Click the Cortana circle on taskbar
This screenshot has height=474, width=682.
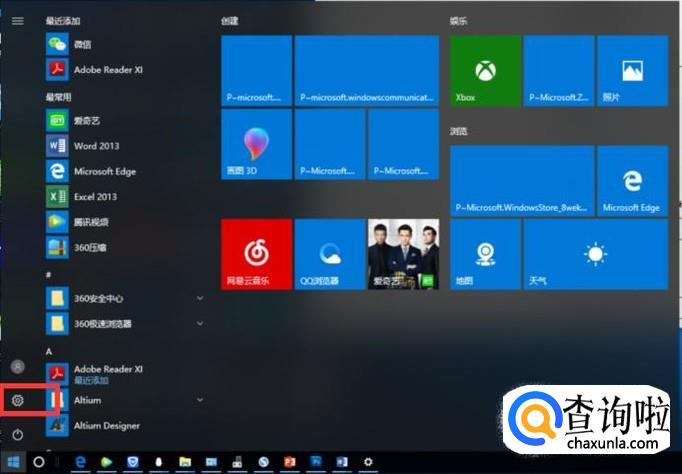click(39, 462)
